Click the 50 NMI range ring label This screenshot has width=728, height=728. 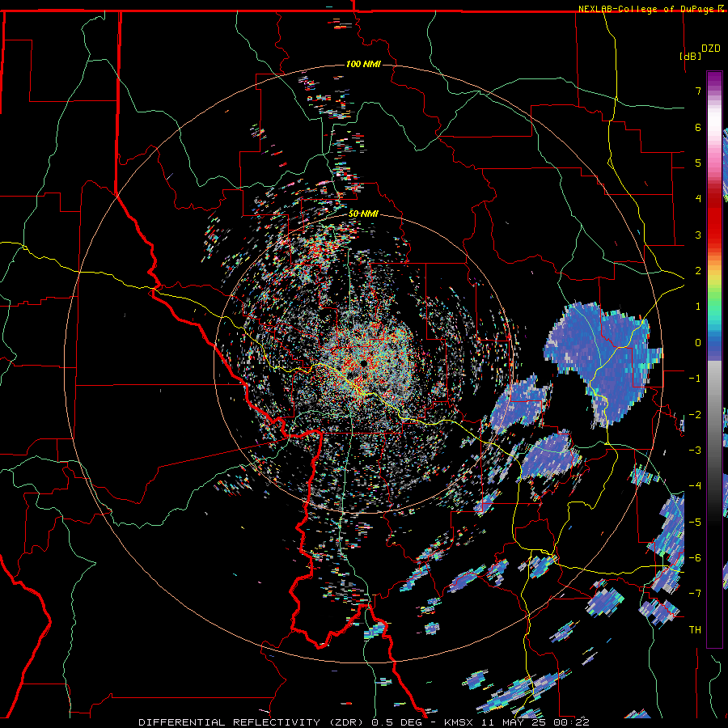363,214
